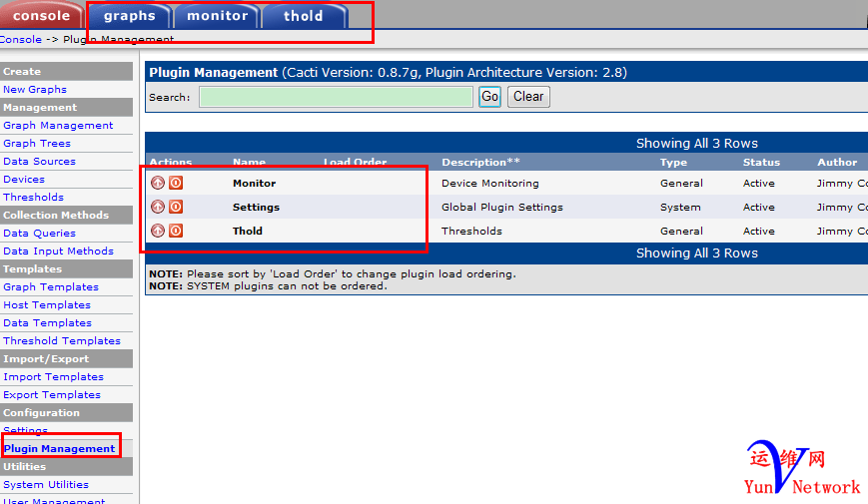Viewport: 868px width, 504px height.
Task: Sort by Description column header
Action: point(480,162)
